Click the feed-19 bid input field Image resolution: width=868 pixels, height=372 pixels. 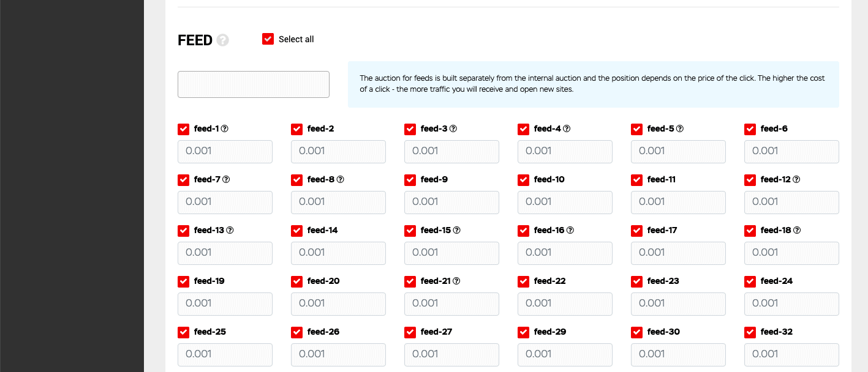click(x=225, y=304)
